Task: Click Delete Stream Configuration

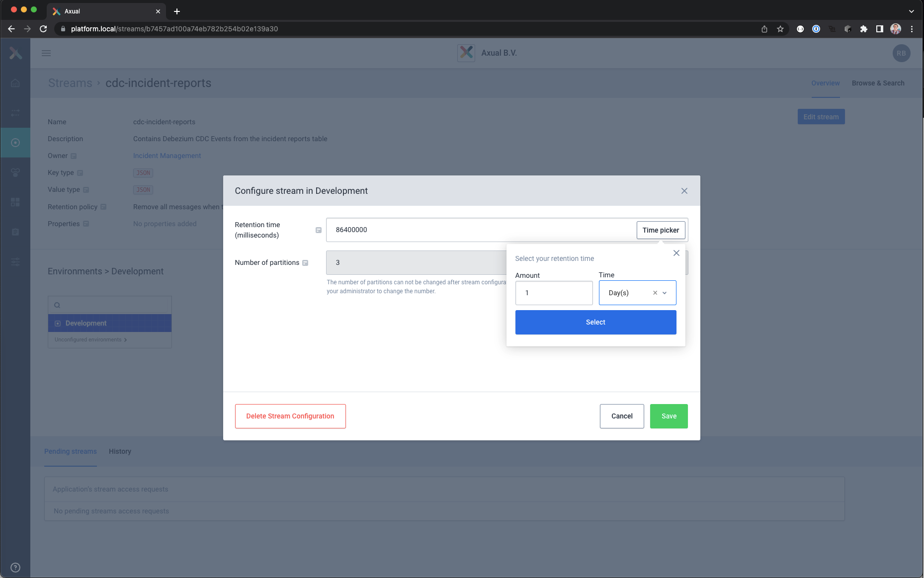Action: [x=290, y=416]
